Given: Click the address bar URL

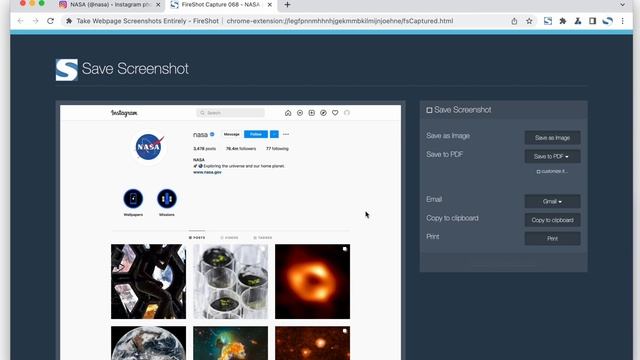Looking at the screenshot, I should pos(339,21).
